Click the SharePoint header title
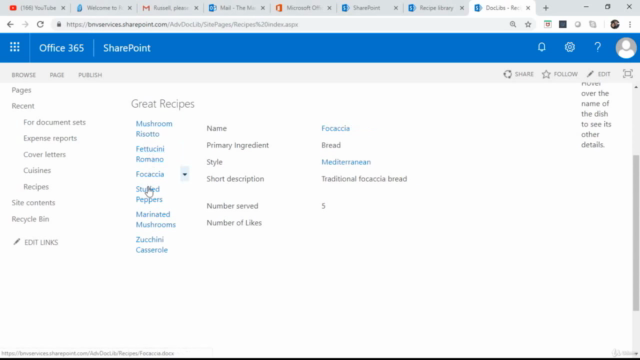Viewport: 640px width, 360px height. click(127, 48)
